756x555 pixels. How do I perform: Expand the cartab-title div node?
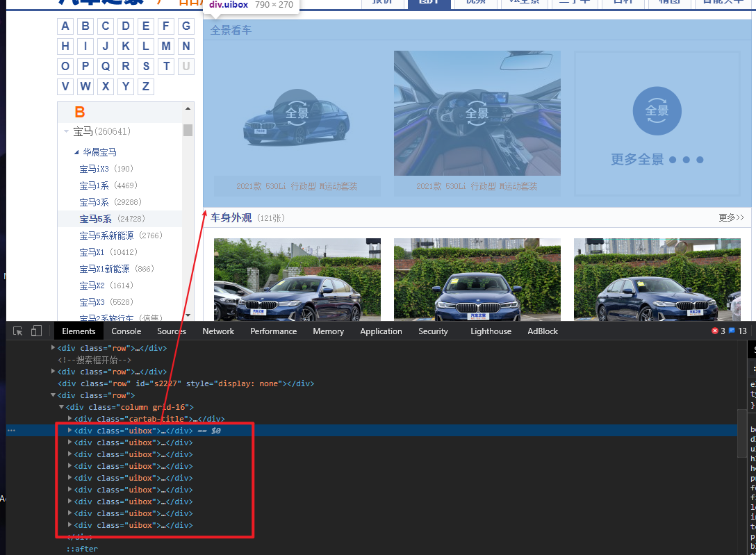[70, 418]
